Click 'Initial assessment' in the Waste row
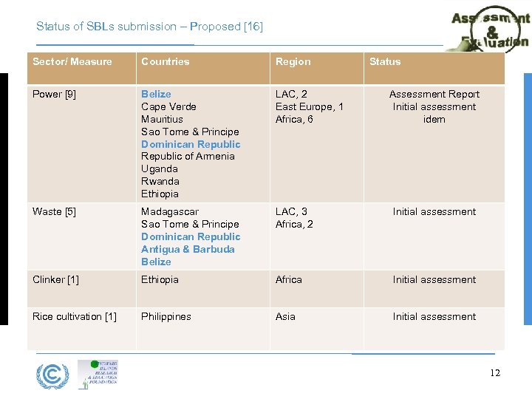This screenshot has width=532, height=399. 434,212
